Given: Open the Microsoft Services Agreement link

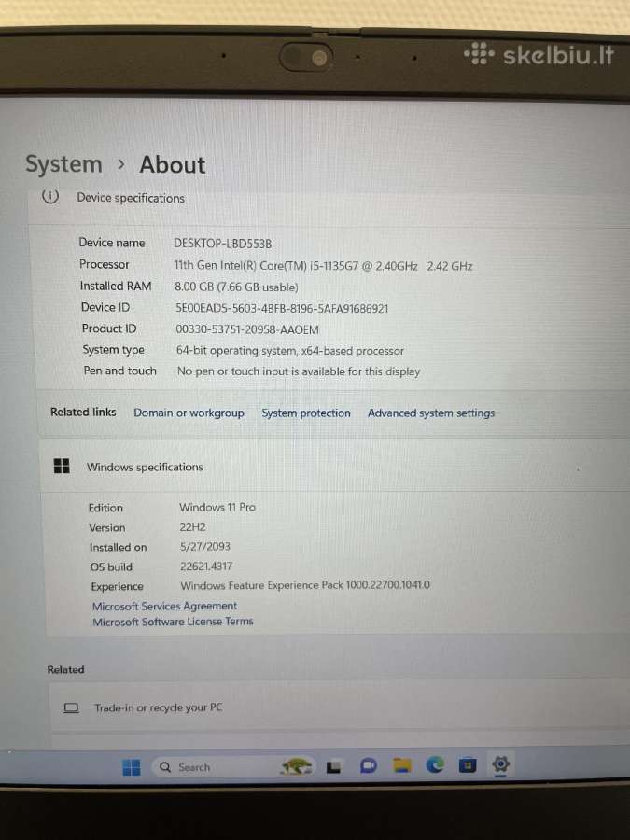Looking at the screenshot, I should 164,606.
